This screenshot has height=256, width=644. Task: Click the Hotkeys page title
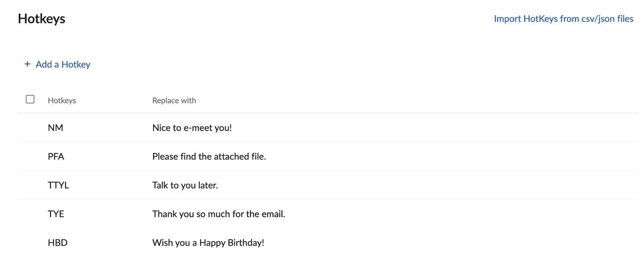(41, 18)
